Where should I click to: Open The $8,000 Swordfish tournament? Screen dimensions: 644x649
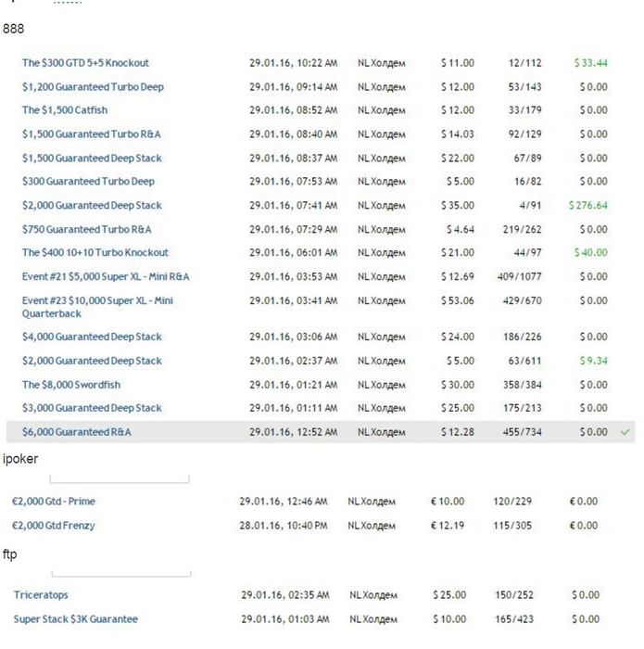[x=71, y=385]
